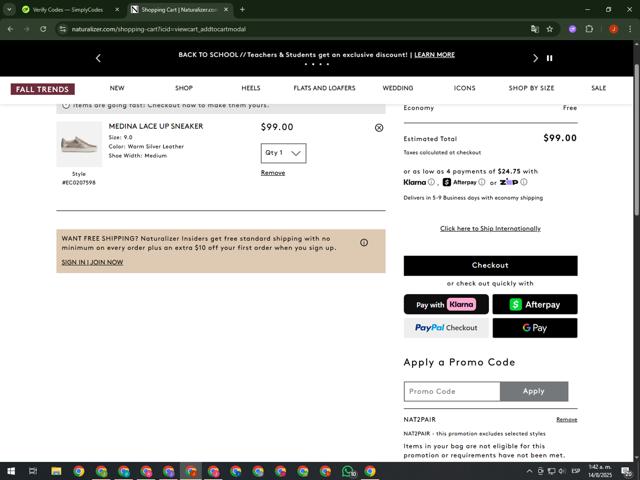Open the HEELS menu

251,88
